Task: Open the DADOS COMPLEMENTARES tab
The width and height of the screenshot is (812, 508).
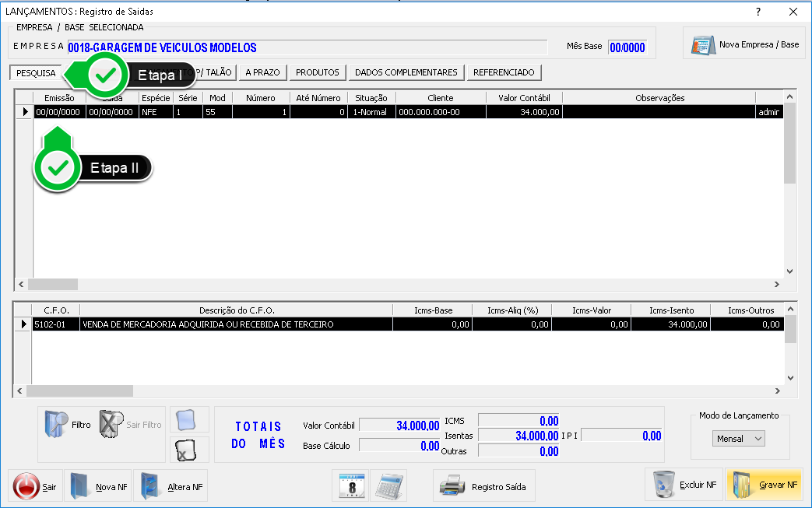Action: click(406, 72)
